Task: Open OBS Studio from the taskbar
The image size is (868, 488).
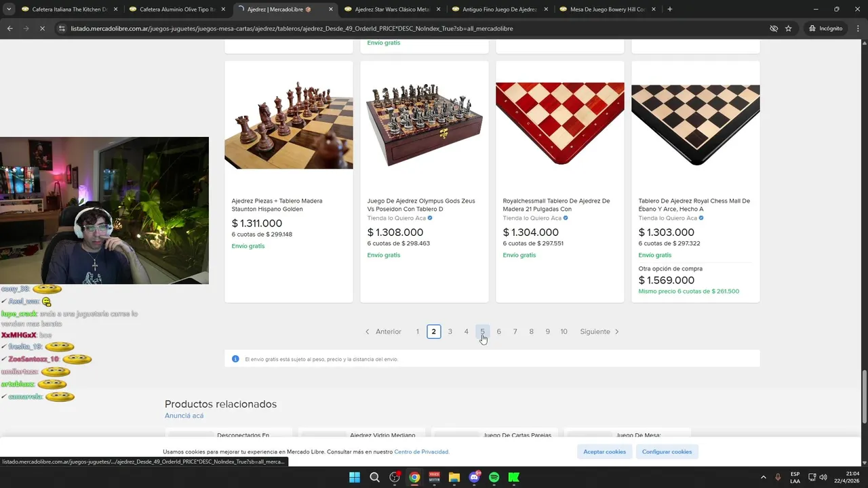Action: click(395, 477)
